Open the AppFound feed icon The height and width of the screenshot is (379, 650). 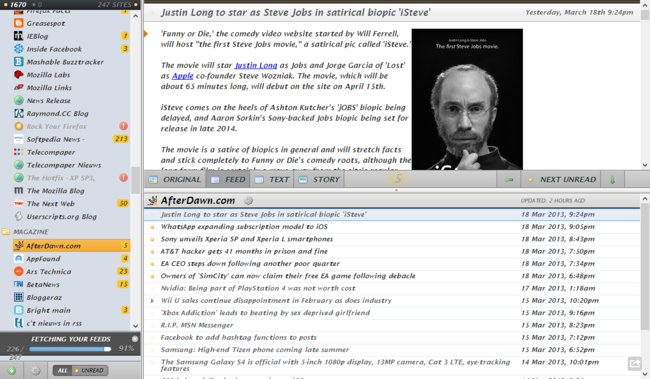pyautogui.click(x=19, y=259)
